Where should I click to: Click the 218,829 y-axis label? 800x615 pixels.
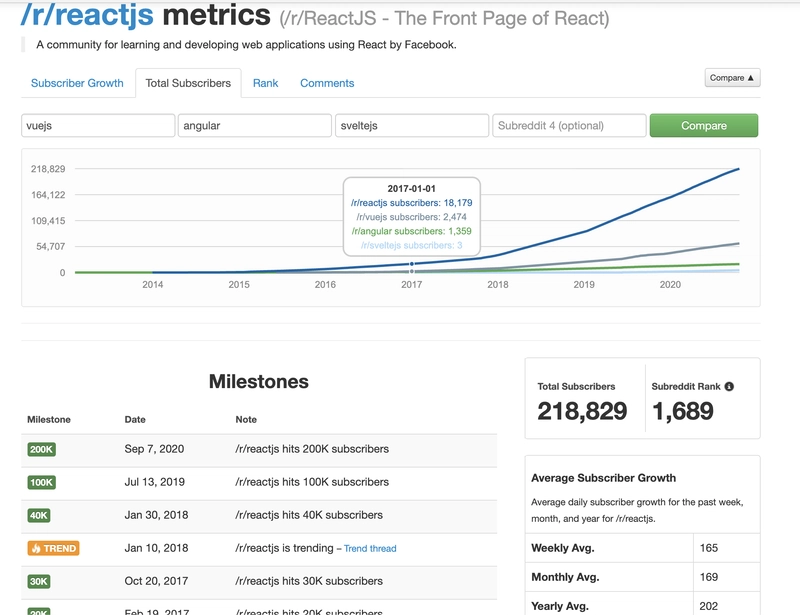point(48,169)
